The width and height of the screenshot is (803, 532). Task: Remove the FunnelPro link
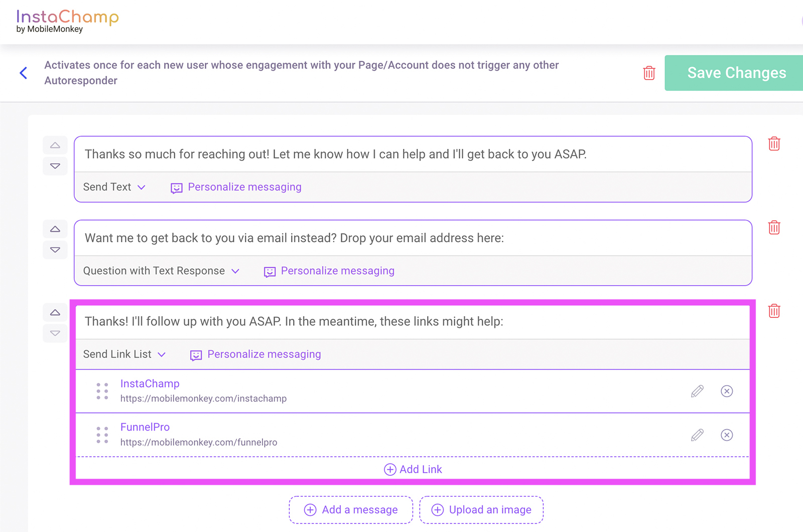(727, 435)
